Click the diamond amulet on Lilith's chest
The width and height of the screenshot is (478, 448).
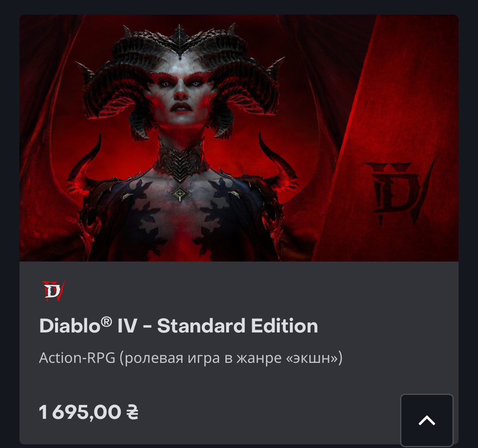pos(180,194)
